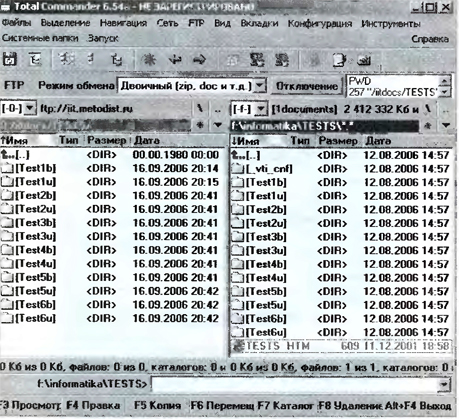Select [Test5b] row in left panel
Image resolution: width=459 pixels, height=419 pixels.
point(112,277)
